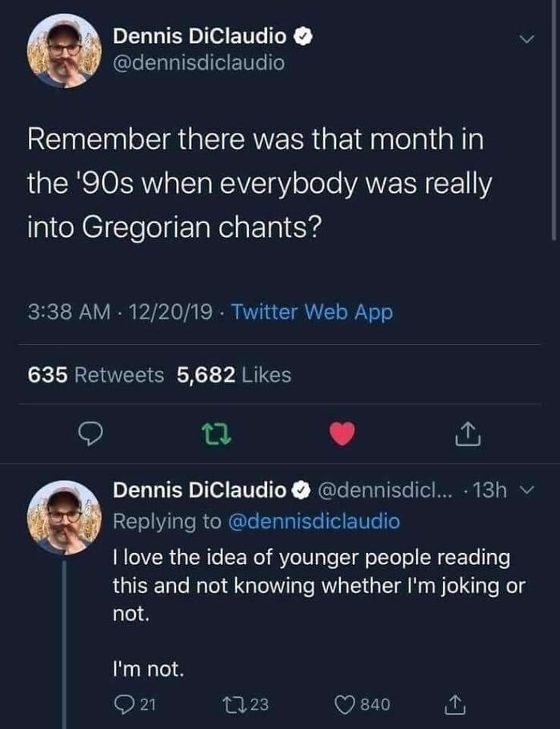Open the dropdown chevron on the main tweet
The image size is (560, 729).
point(526,37)
